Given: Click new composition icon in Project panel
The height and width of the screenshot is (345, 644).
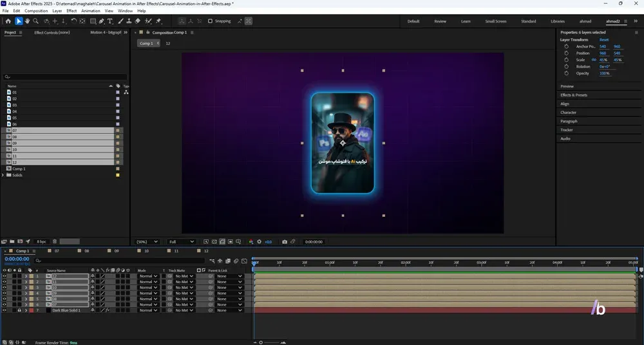Looking at the screenshot, I should tap(20, 241).
